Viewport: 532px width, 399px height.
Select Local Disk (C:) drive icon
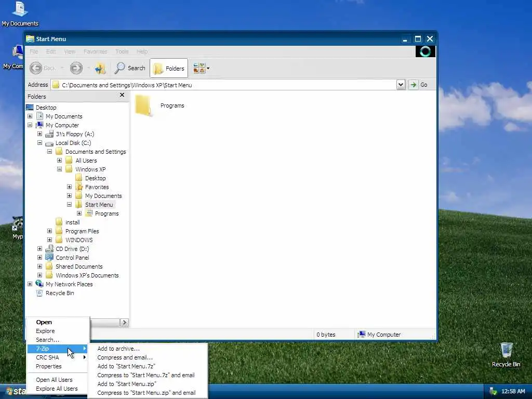pos(49,143)
